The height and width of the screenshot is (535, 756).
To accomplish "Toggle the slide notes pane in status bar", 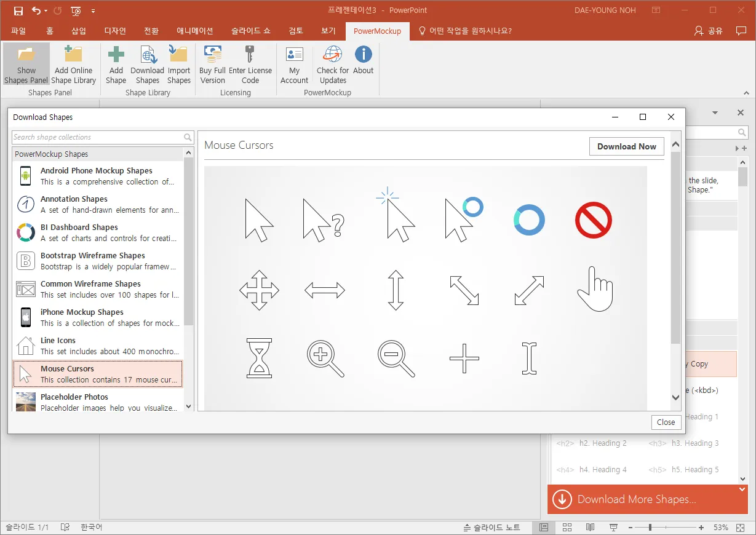I will (x=491, y=528).
